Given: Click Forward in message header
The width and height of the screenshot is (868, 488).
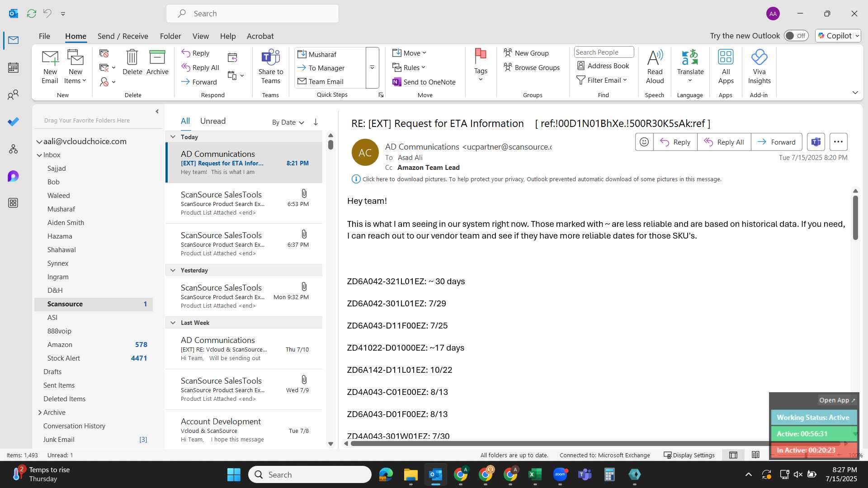Looking at the screenshot, I should pos(776,142).
